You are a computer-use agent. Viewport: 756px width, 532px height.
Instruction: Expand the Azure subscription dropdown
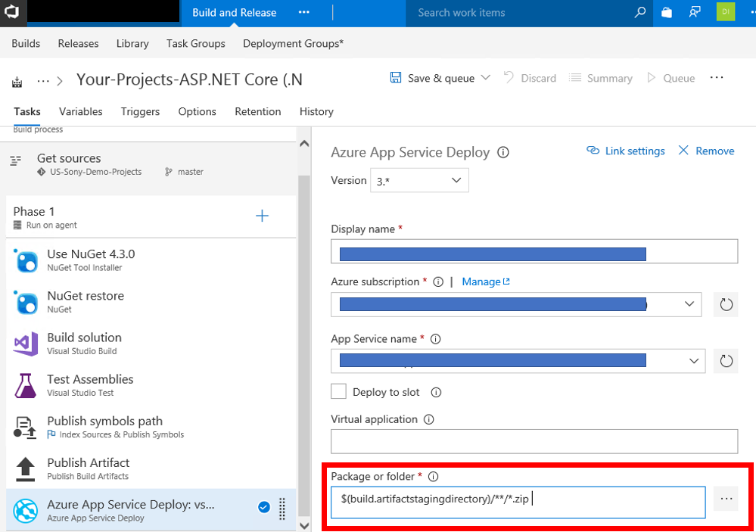pyautogui.click(x=689, y=304)
